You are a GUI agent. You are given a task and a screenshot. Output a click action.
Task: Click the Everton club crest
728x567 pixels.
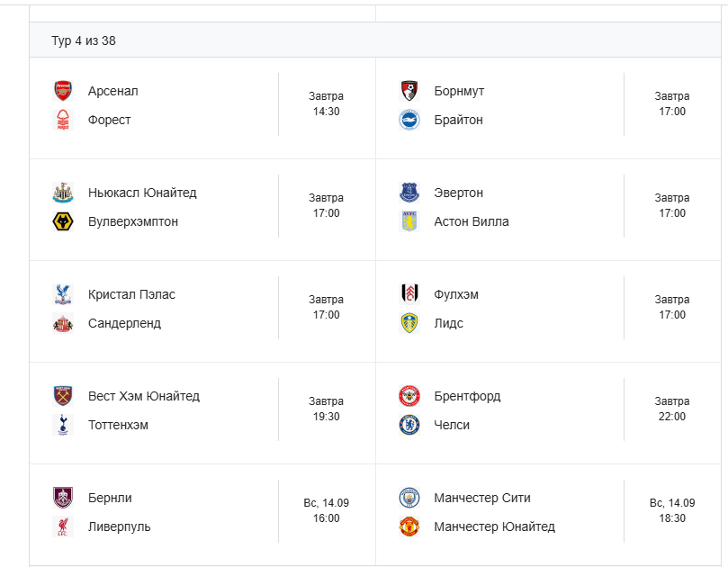coord(409,193)
